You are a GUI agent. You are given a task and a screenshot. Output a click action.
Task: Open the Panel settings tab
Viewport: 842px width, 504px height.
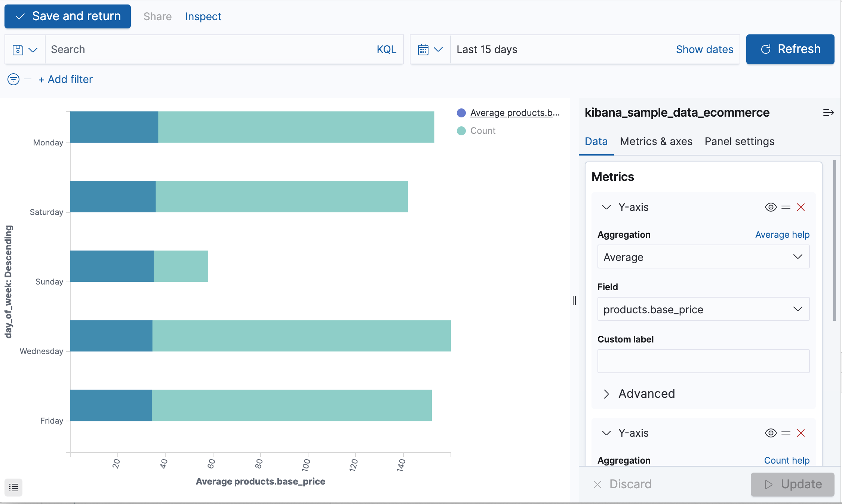pos(739,141)
